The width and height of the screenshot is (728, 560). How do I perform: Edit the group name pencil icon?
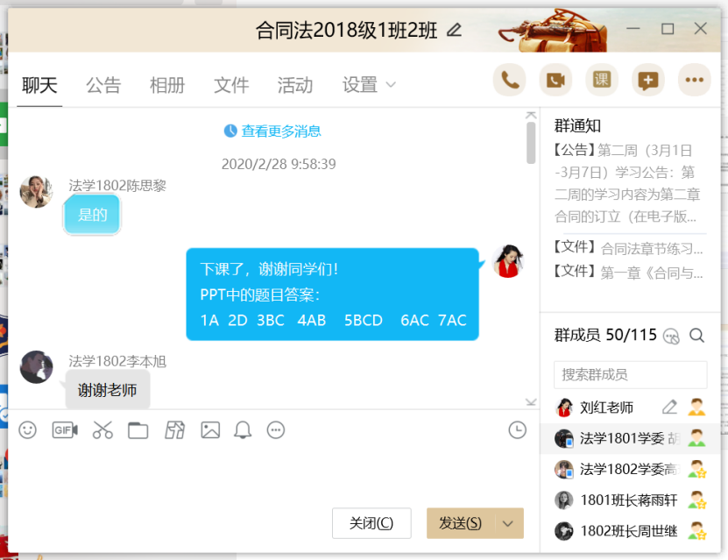point(454,30)
